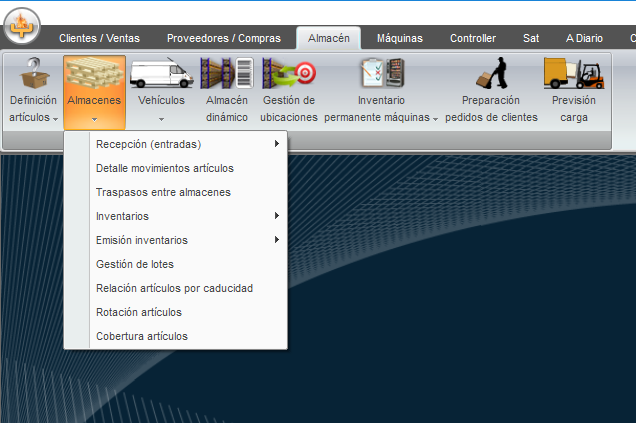The image size is (636, 423).
Task: Open Definición artículos box icon
Action: click(x=34, y=73)
